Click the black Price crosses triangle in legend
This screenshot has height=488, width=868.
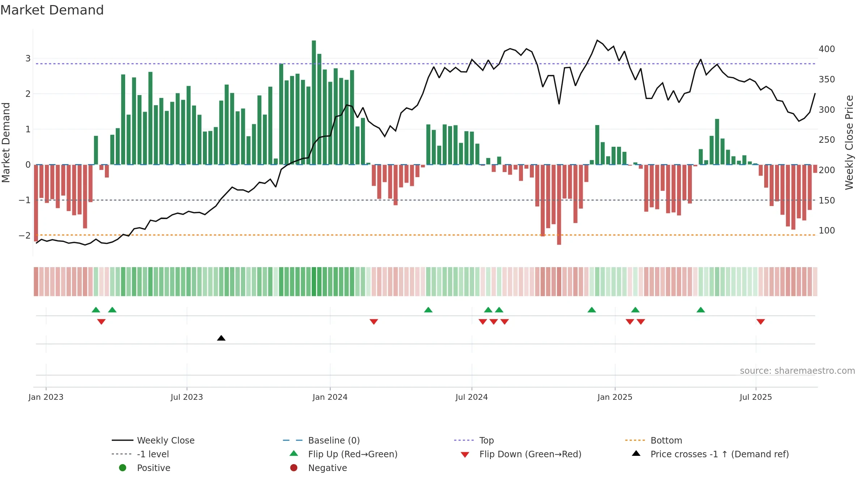point(636,453)
